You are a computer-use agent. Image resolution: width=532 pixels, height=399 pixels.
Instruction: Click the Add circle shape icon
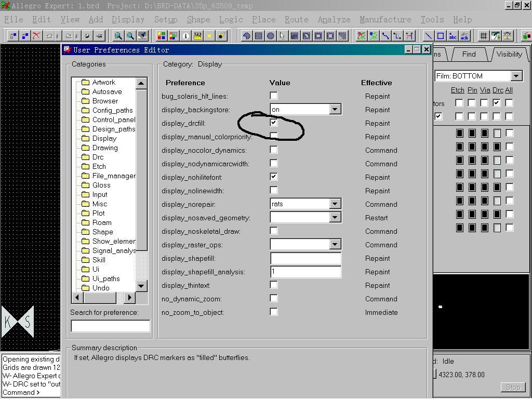270,36
